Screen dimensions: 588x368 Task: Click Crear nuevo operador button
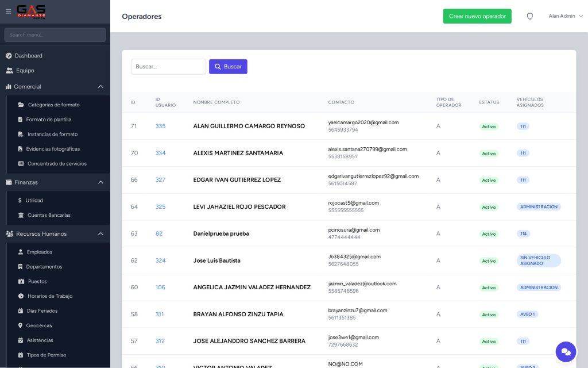click(477, 16)
